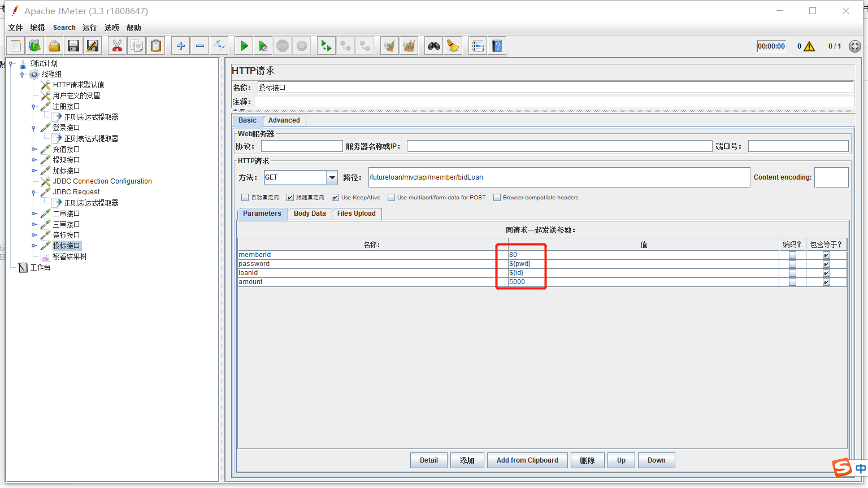The image size is (868, 488).
Task: Expand the 二审接口 tree node
Action: point(33,214)
